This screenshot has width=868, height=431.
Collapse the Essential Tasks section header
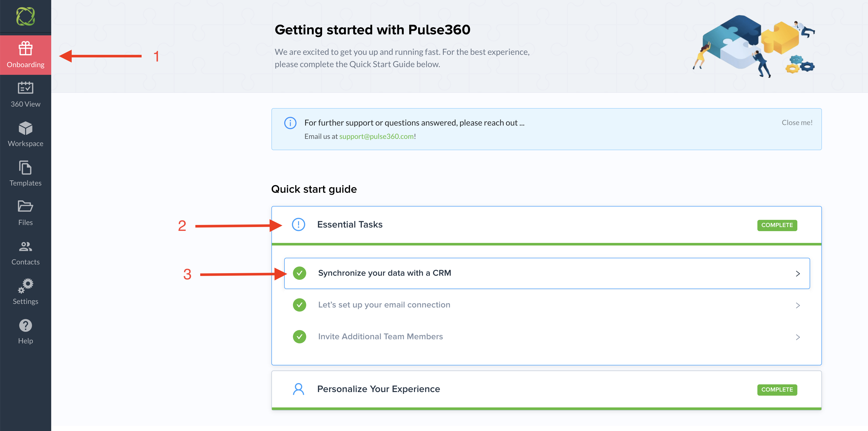350,225
